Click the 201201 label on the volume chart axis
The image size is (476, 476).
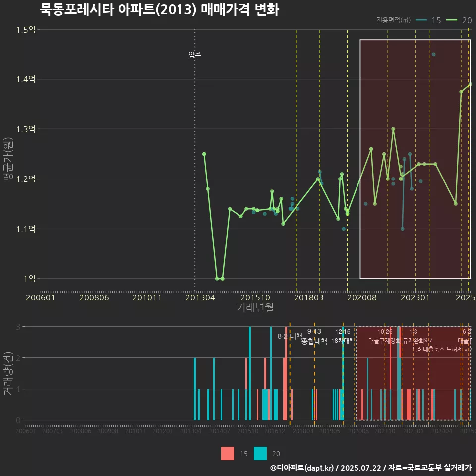[x=163, y=431]
